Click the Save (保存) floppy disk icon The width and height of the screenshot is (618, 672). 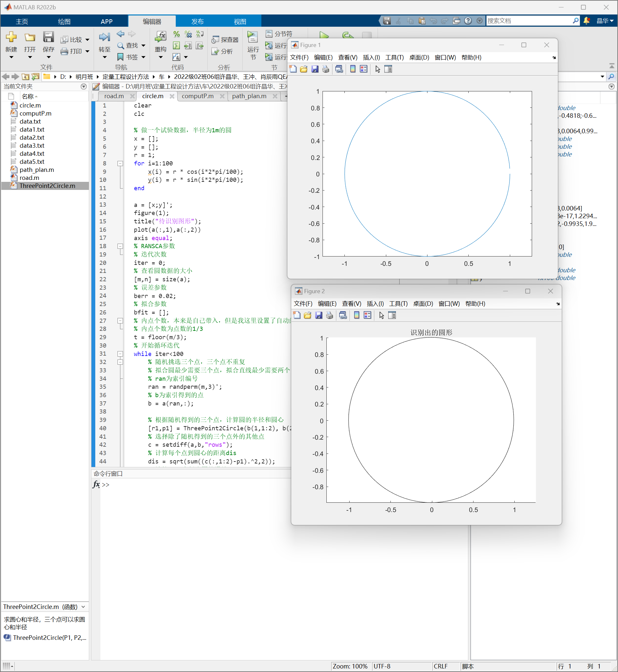pos(49,37)
